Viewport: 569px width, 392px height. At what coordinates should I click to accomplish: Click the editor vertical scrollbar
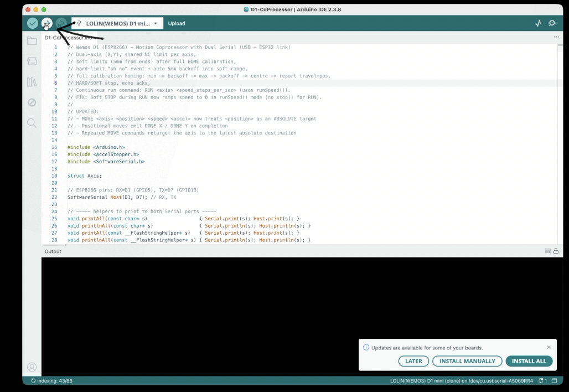(x=560, y=144)
